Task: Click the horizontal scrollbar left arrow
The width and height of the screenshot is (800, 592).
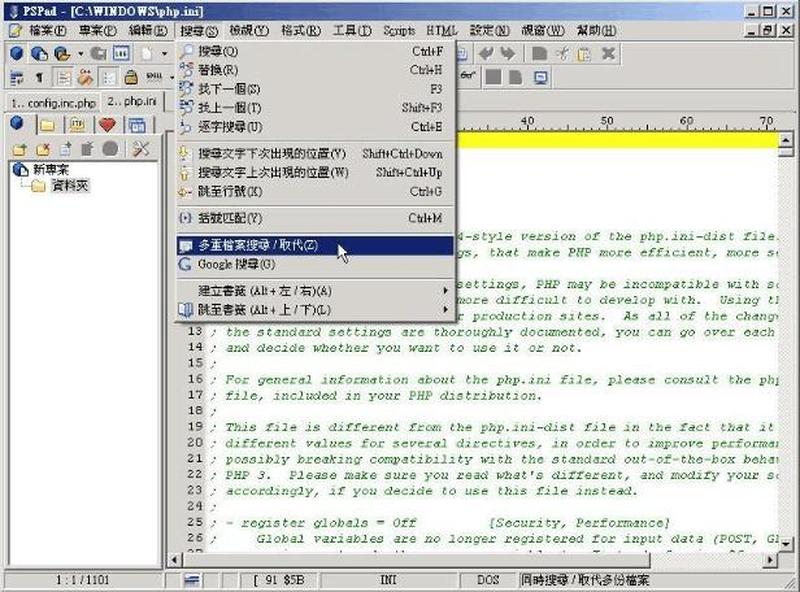Action: tap(175, 560)
